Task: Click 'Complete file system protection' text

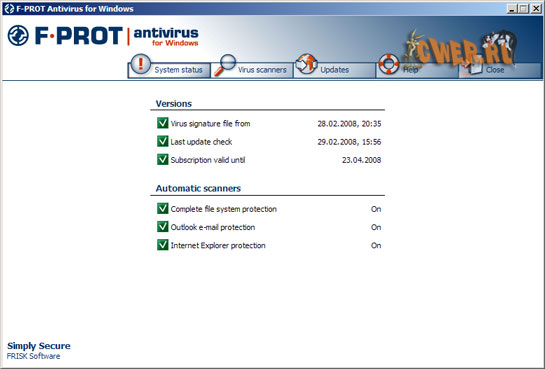Action: [223, 209]
